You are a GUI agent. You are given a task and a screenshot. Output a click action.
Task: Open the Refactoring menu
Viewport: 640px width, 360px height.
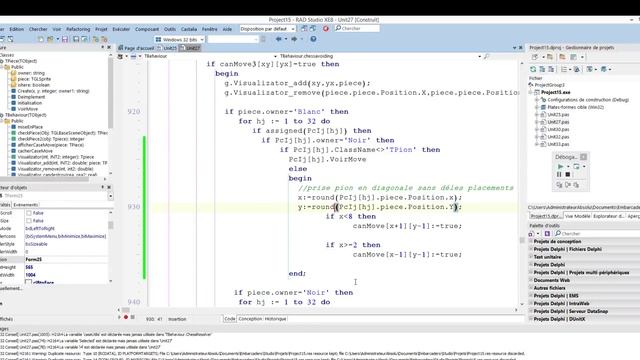(78, 29)
